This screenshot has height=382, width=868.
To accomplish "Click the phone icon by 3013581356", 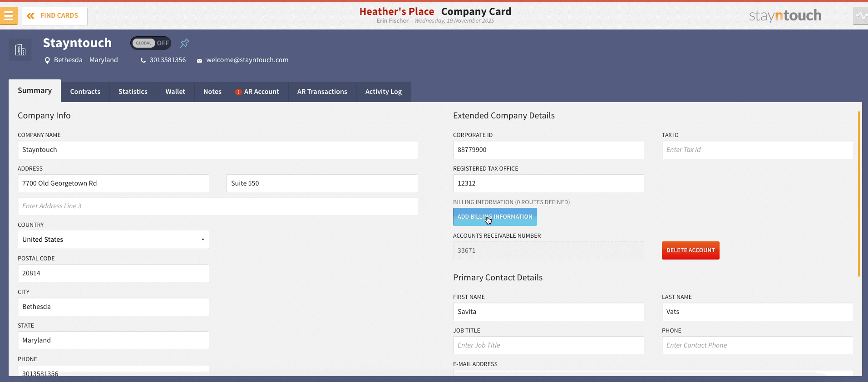I will point(143,60).
